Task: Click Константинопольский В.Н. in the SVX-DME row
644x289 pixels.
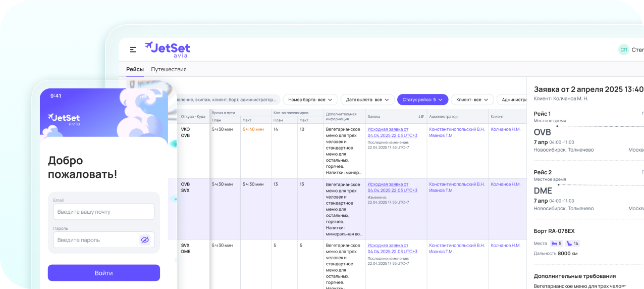Action: (456, 245)
